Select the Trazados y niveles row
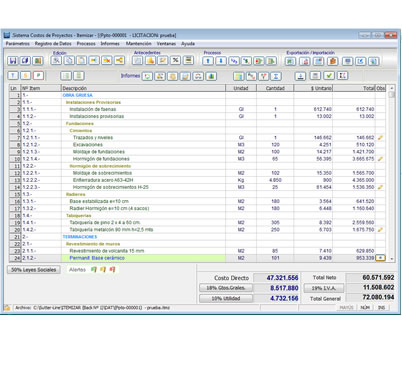The image size is (402, 365). (197, 138)
